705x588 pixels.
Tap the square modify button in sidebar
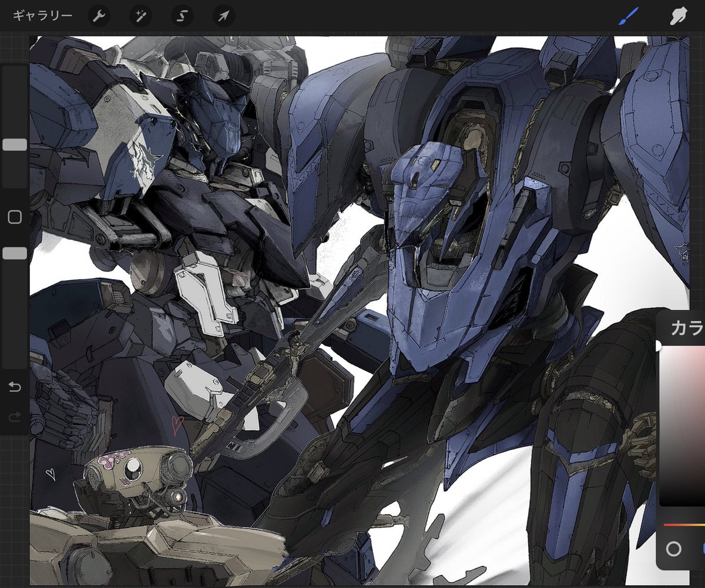click(x=15, y=218)
